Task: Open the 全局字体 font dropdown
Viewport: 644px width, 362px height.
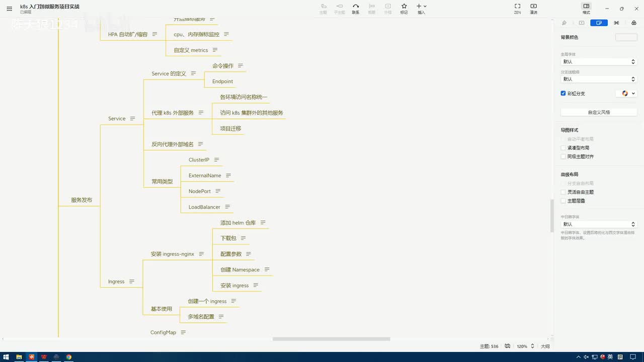Action: (x=599, y=61)
